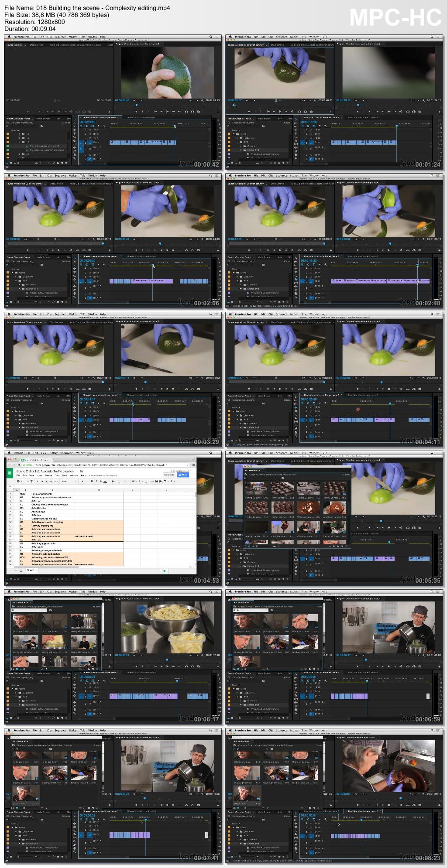The image size is (447, 868).
Task: Switch to Effect Controls tab in 00:00:42 frame
Action: (x=36, y=44)
